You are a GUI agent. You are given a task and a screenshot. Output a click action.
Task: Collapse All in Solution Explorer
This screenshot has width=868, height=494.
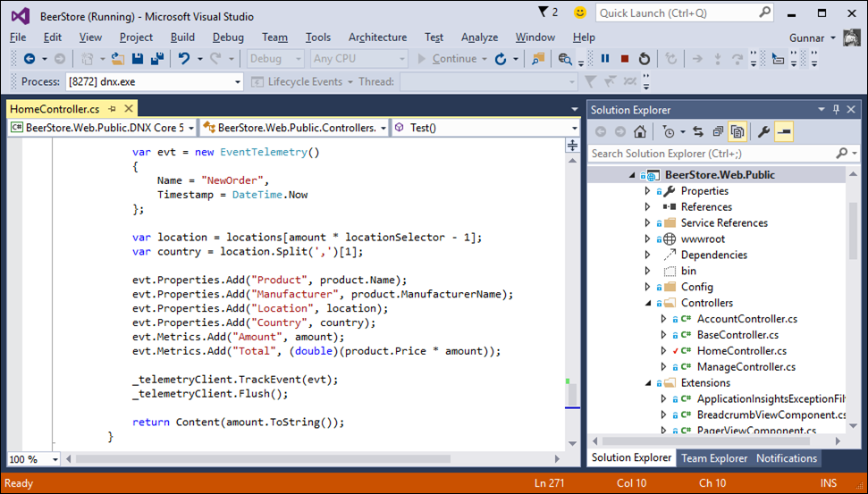(x=718, y=131)
